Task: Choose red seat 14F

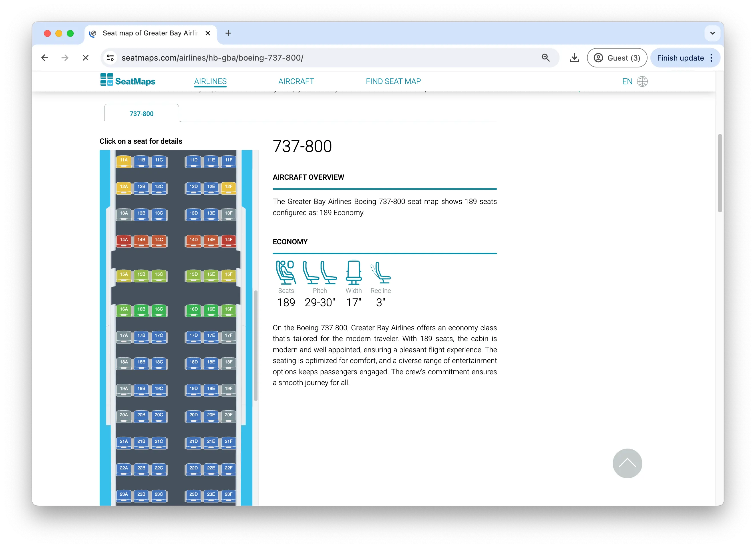Action: pos(228,241)
